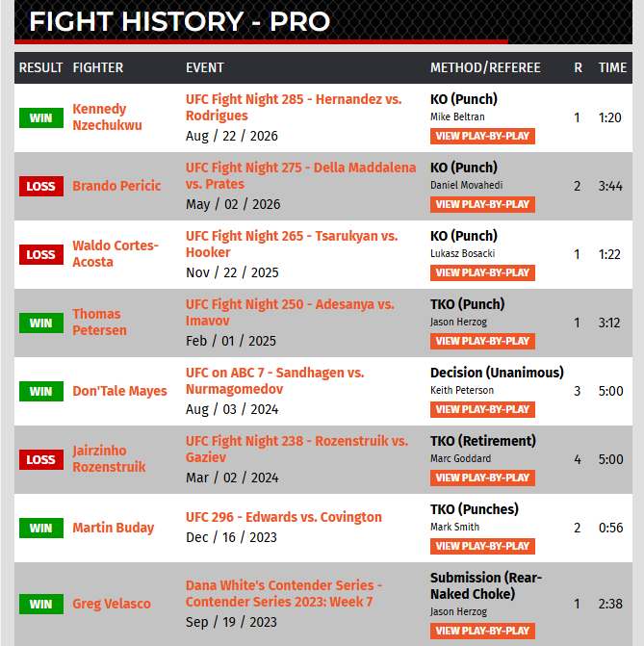Click Don'Tale Mayes fighter name
The height and width of the screenshot is (646, 644).
(x=120, y=391)
